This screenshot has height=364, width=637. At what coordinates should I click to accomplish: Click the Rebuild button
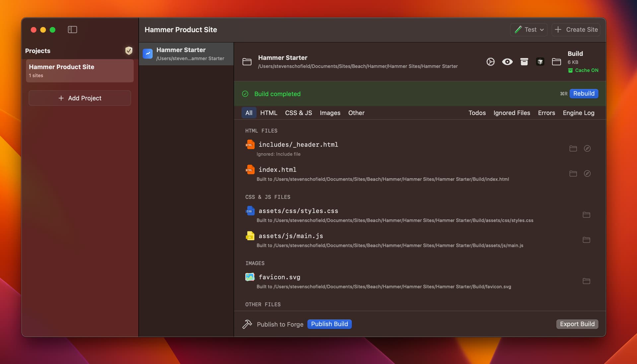[584, 94]
